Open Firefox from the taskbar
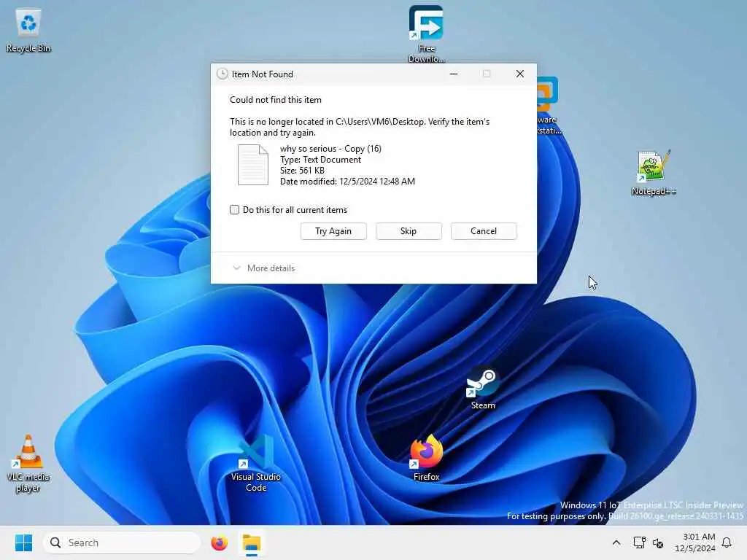Viewport: 747px width, 560px height. tap(219, 542)
